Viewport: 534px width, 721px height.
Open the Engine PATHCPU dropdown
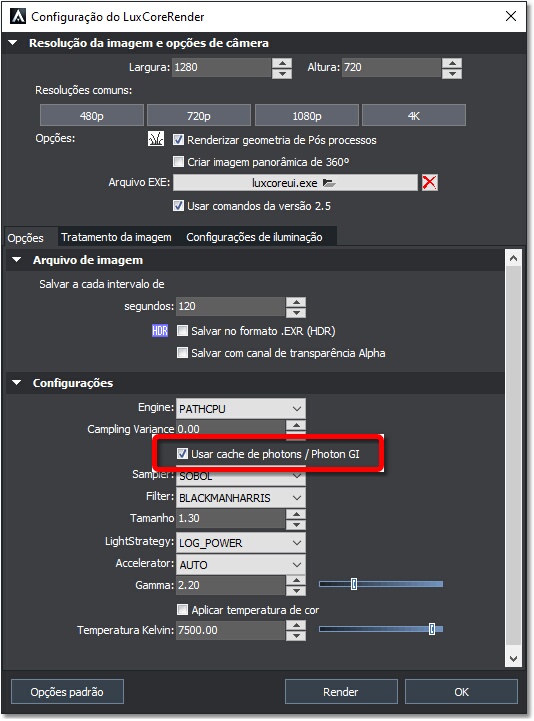(241, 408)
